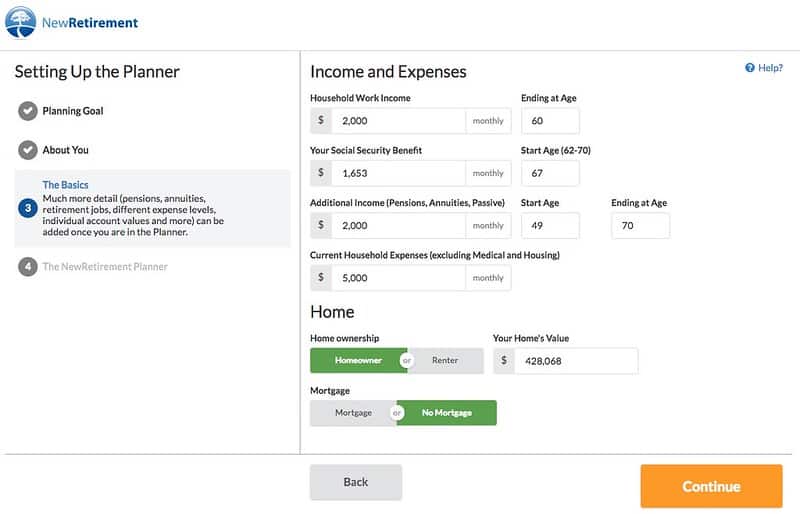Click the Continue button

tap(711, 486)
